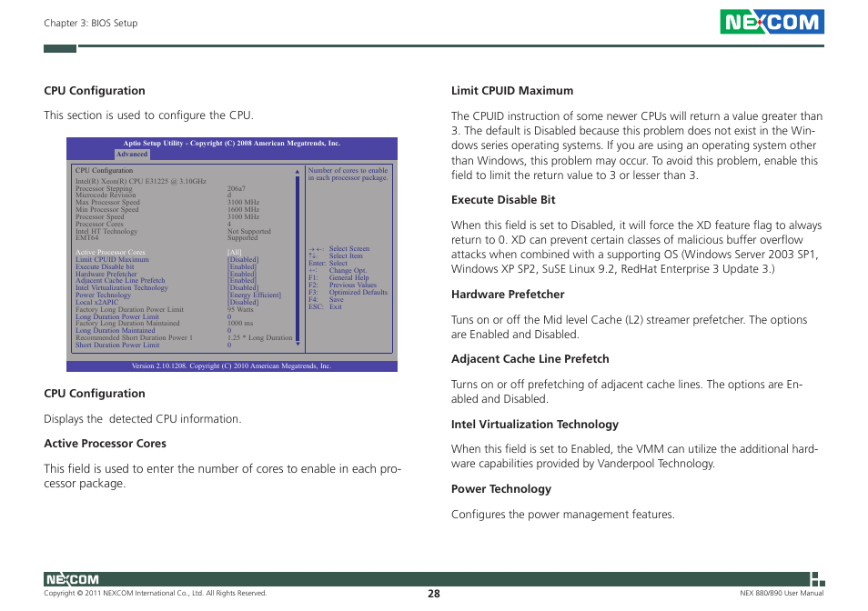Click 'Number of cores to enable' help text
Screen dimensions: 868x611
point(348,175)
